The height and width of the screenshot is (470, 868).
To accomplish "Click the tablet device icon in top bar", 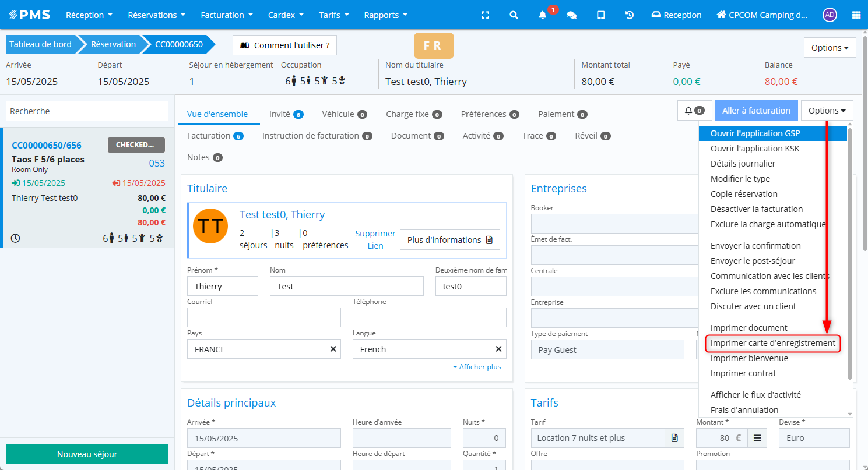I will pyautogui.click(x=600, y=15).
